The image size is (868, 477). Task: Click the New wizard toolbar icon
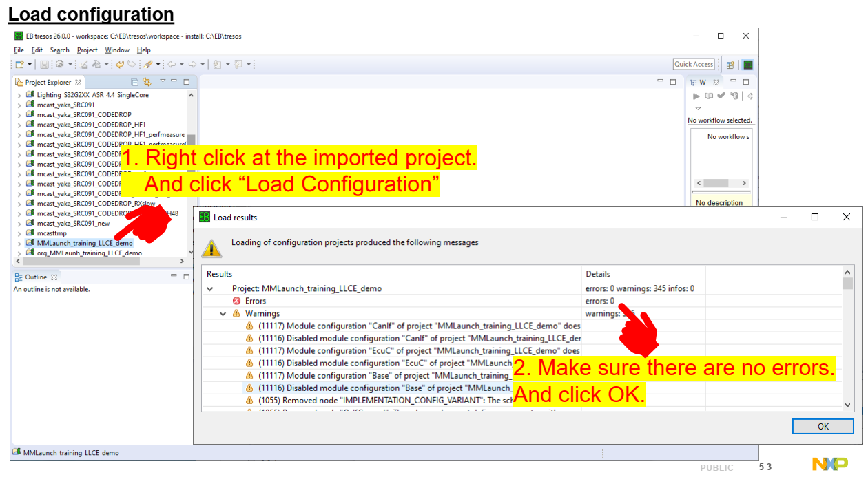click(x=20, y=64)
